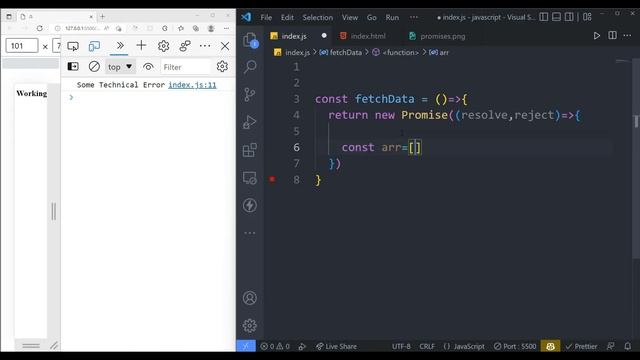640x360 pixels.
Task: Reload the browser page
Action: 40,28
